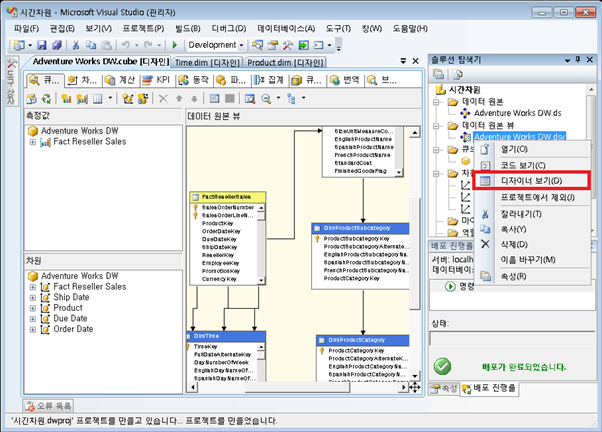Choose 프로젝트에서 제외(J) context menu item
602x432 pixels.
[532, 198]
